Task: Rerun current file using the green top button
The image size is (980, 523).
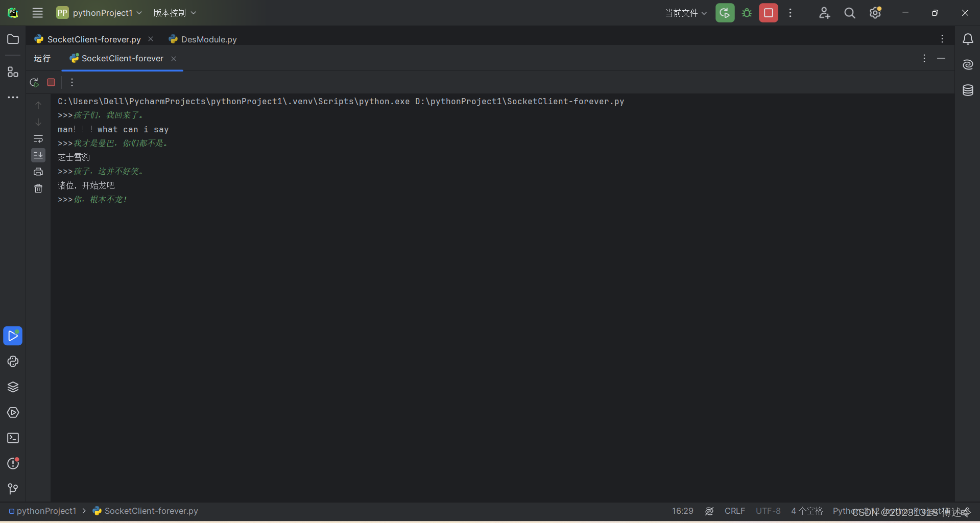Action: tap(725, 13)
